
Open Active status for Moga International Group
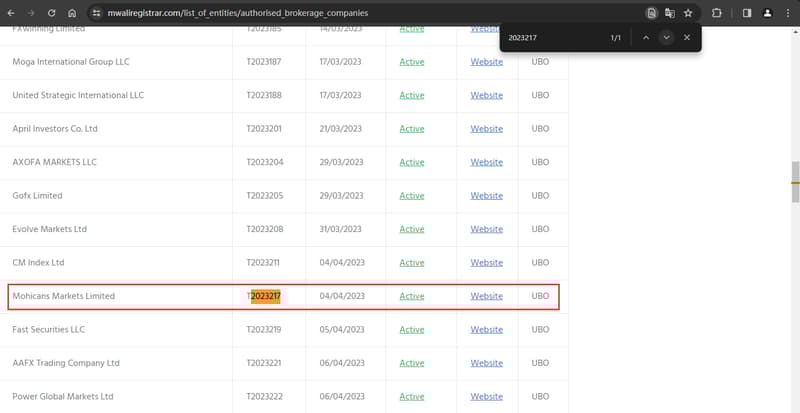pos(412,62)
